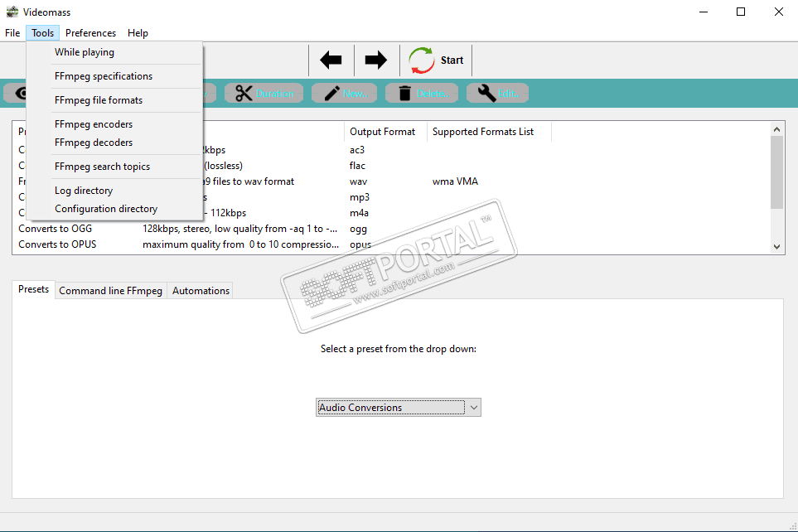Open Configuration directory from Tools menu

pyautogui.click(x=114, y=208)
